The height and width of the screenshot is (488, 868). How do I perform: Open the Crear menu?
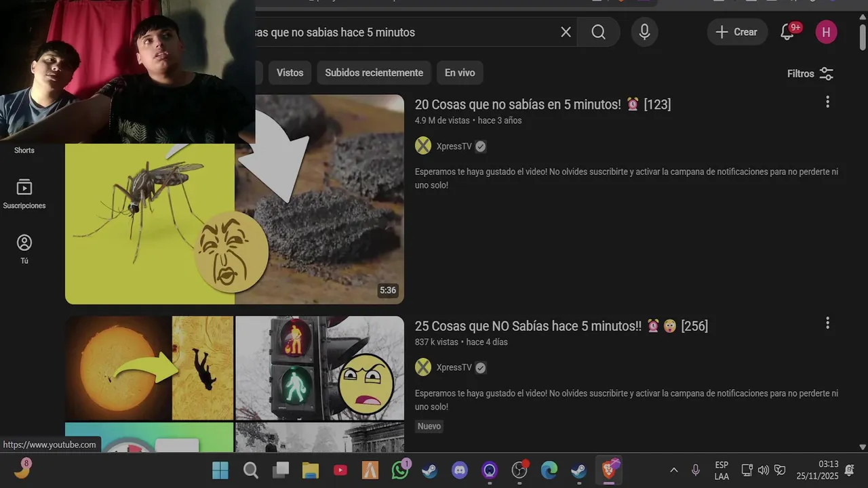coord(737,32)
